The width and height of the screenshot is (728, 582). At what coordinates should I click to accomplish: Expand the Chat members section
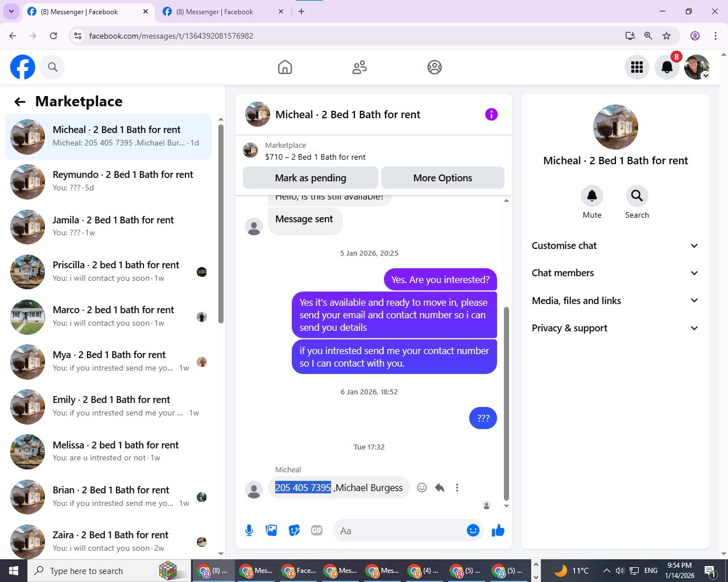coord(615,273)
